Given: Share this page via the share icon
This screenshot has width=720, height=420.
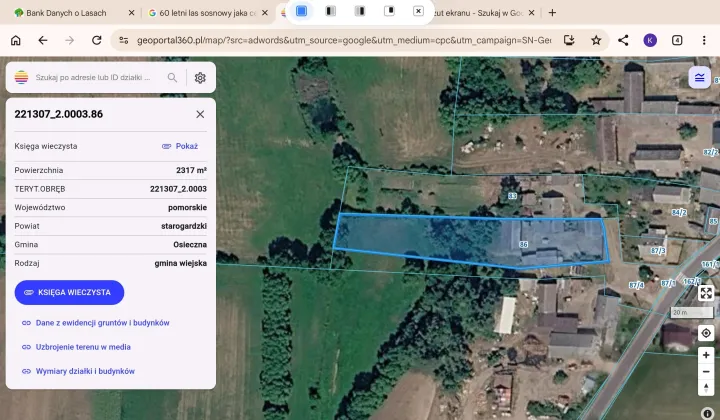Looking at the screenshot, I should (x=623, y=40).
